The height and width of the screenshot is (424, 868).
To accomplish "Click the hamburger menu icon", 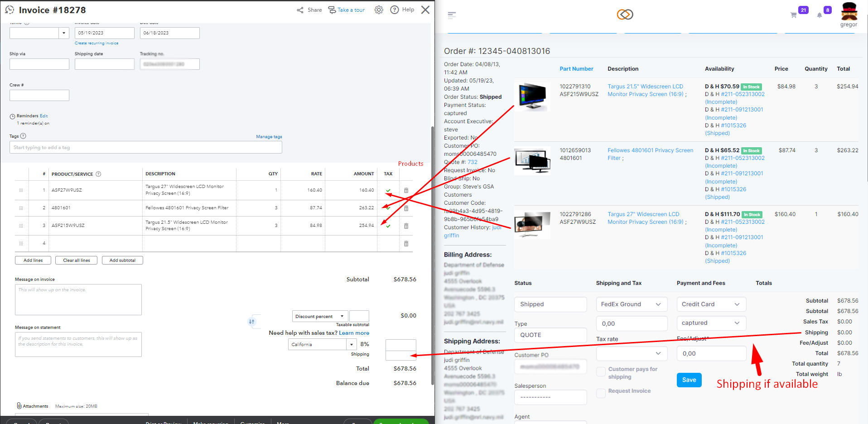I will 451,15.
